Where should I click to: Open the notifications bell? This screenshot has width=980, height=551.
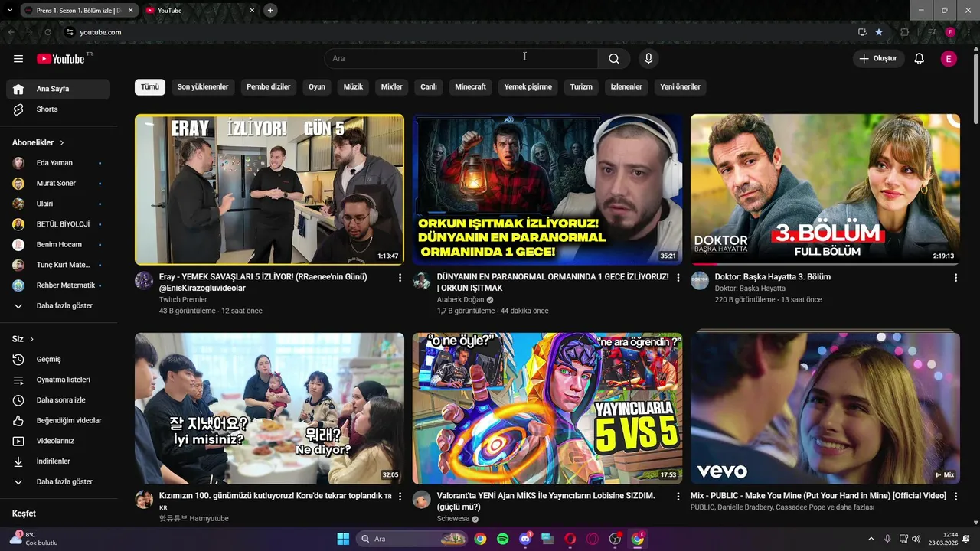[920, 59]
